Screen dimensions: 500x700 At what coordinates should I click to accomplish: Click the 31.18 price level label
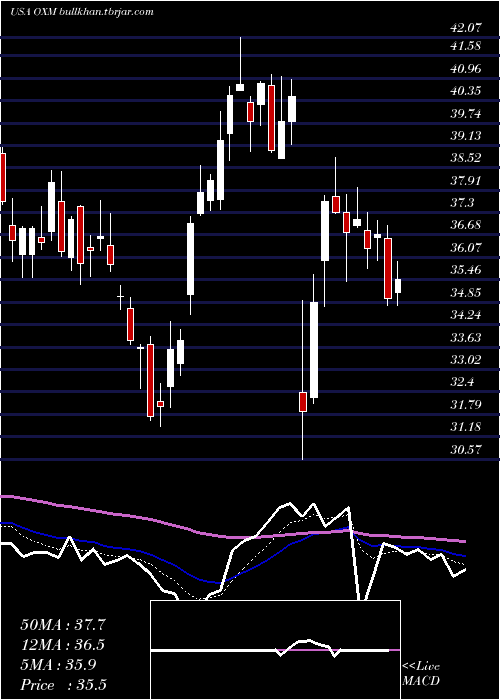pos(466,427)
